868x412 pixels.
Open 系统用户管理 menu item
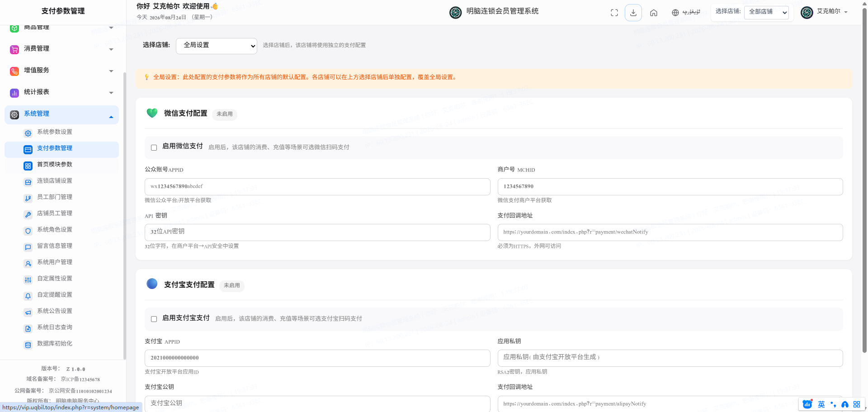tap(61, 263)
